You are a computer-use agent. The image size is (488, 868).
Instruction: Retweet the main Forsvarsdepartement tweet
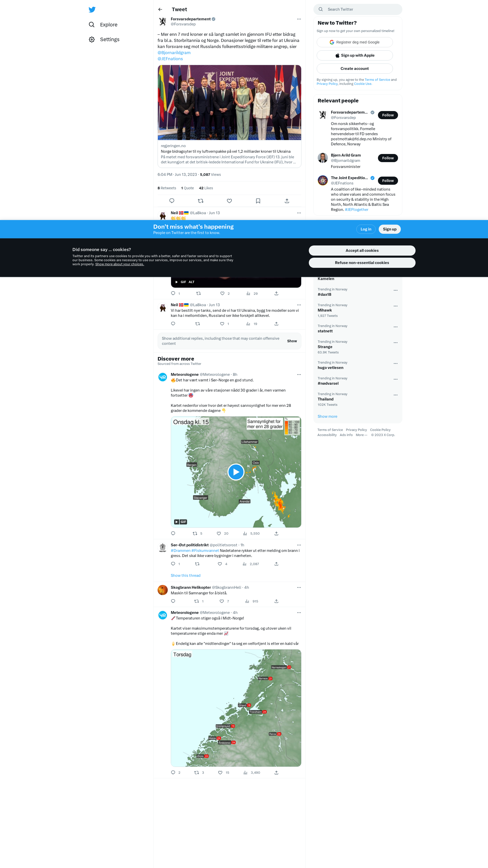201,201
